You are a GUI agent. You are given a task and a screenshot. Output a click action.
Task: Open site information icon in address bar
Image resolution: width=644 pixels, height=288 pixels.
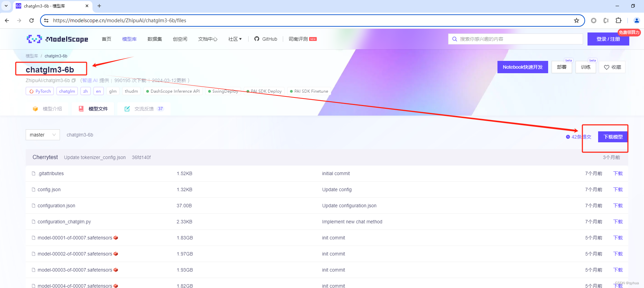click(x=47, y=21)
